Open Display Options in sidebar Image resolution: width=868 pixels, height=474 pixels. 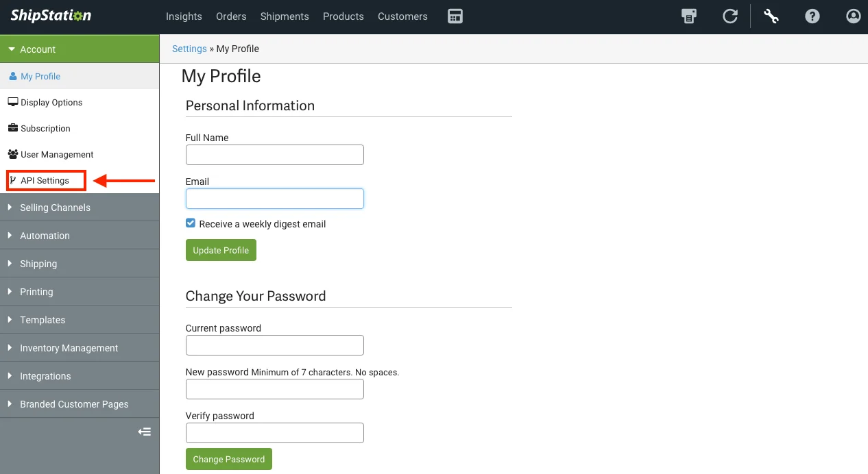pyautogui.click(x=80, y=102)
